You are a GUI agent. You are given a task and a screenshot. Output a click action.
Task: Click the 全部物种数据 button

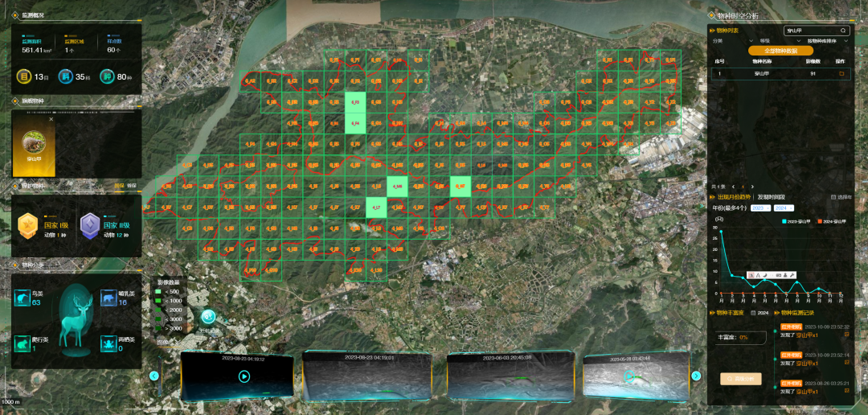tap(779, 50)
